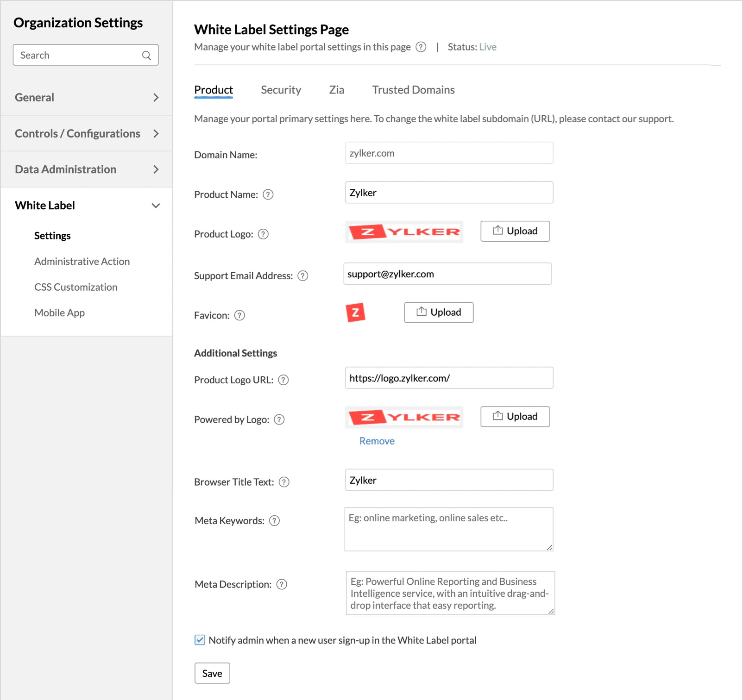Click help icon next to page description

click(421, 47)
